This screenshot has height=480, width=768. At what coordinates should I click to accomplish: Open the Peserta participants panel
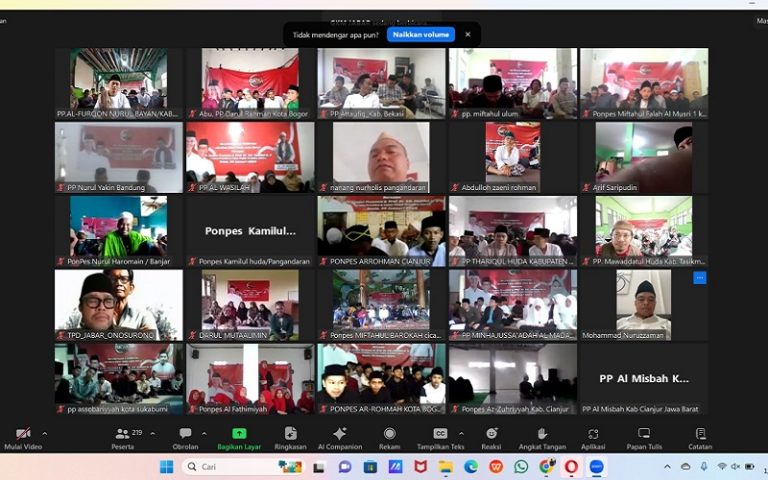(123, 437)
